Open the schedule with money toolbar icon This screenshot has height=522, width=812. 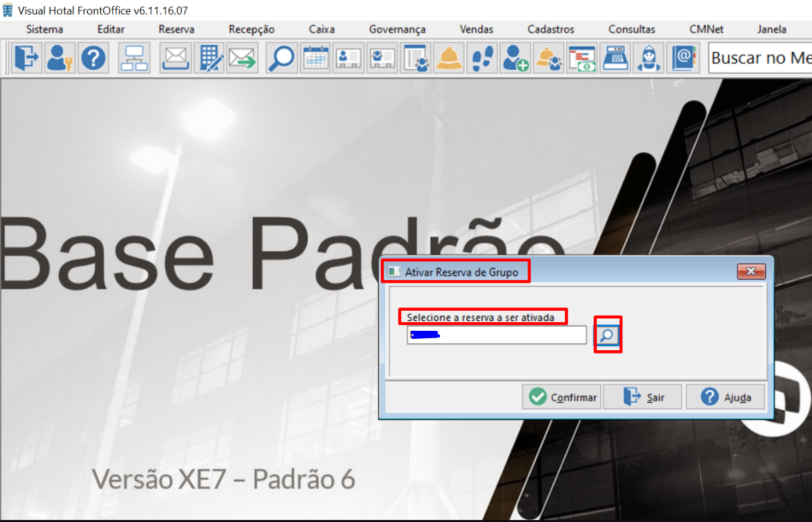point(582,58)
